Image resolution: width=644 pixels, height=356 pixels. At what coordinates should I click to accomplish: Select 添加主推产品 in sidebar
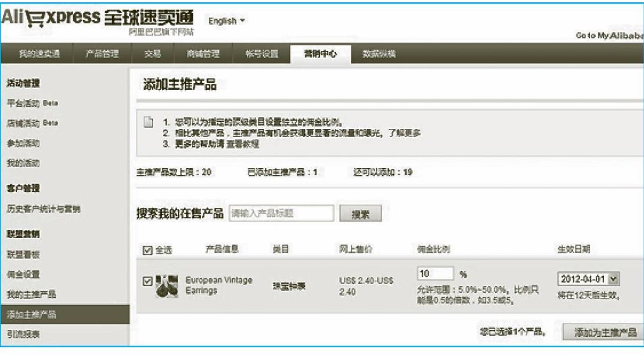coord(65,315)
